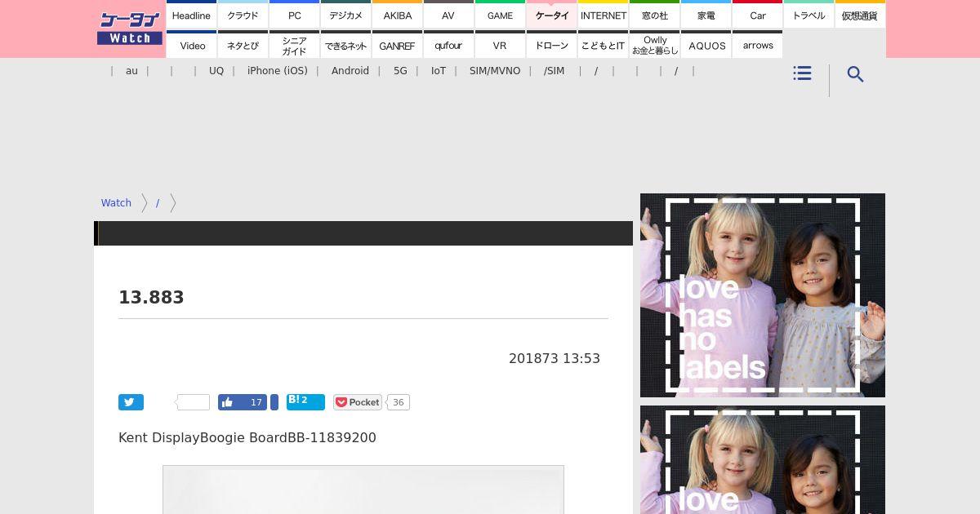Share article via Twitter bird button
Viewport: 980px width, 514px height.
pyautogui.click(x=131, y=402)
